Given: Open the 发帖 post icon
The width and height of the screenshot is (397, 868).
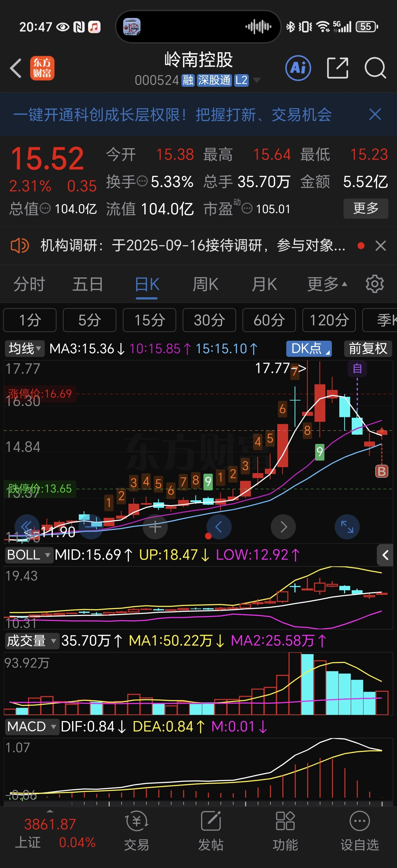Looking at the screenshot, I should [x=211, y=830].
